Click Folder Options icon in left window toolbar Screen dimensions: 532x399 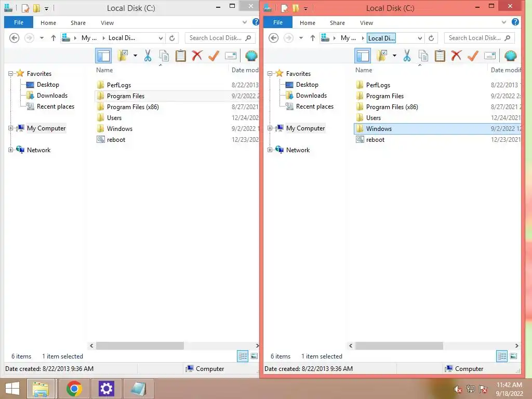tap(123, 56)
